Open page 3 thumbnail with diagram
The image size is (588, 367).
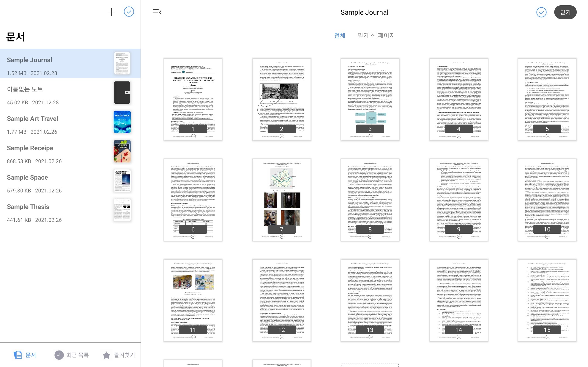[370, 99]
